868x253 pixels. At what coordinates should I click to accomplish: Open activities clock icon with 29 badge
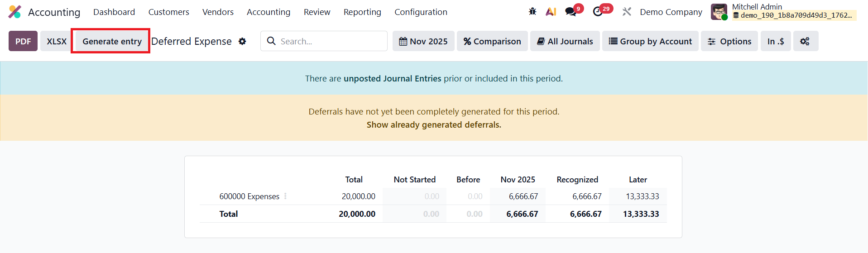tap(598, 12)
